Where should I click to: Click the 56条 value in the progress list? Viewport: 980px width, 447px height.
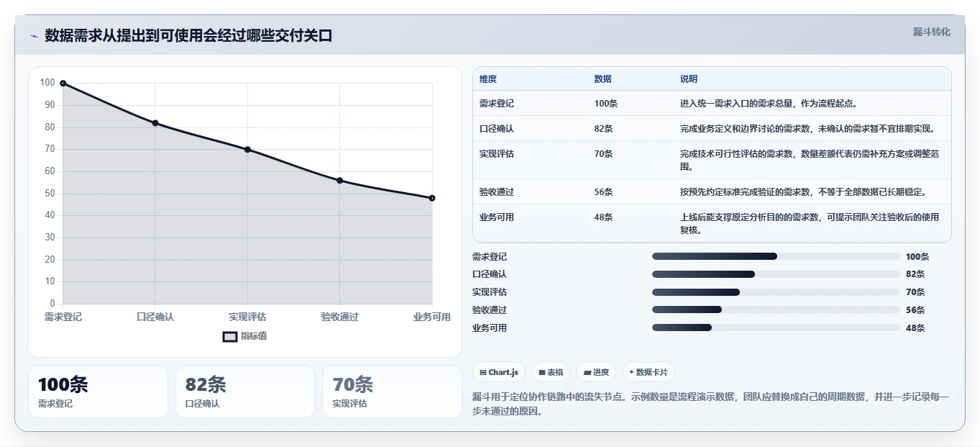click(x=915, y=310)
